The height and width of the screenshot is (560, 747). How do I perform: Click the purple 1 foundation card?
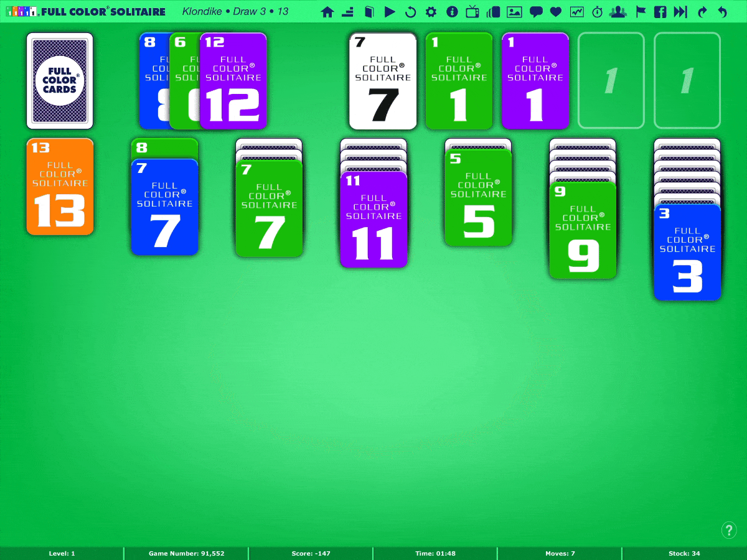click(x=535, y=81)
